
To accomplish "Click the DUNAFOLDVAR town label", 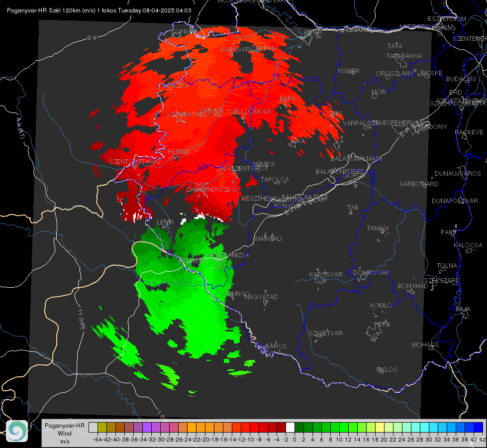I will click(455, 201).
